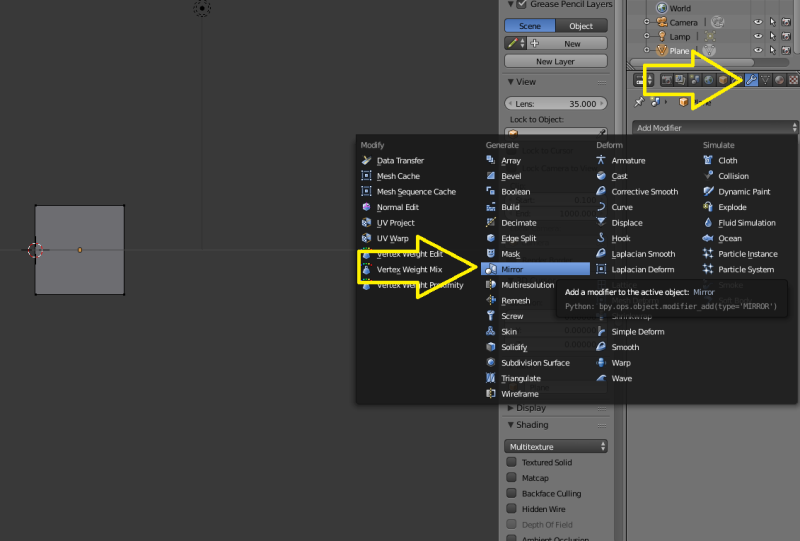This screenshot has height=541, width=800.
Task: Click the New grease pencil button
Action: pyautogui.click(x=568, y=43)
